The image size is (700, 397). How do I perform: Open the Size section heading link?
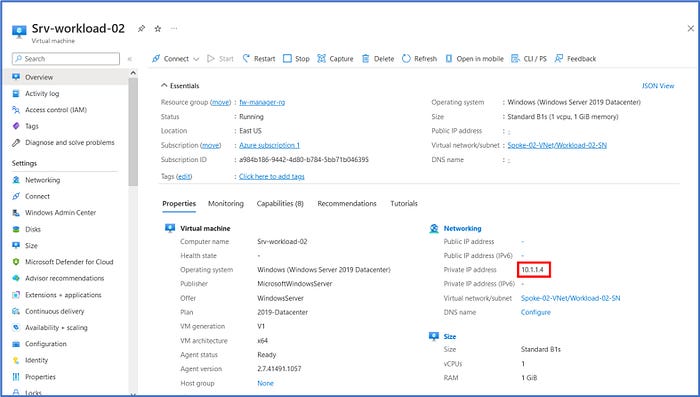point(450,336)
